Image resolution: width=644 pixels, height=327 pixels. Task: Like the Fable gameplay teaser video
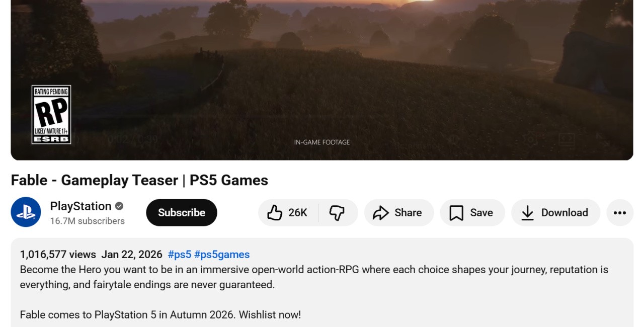click(x=288, y=213)
